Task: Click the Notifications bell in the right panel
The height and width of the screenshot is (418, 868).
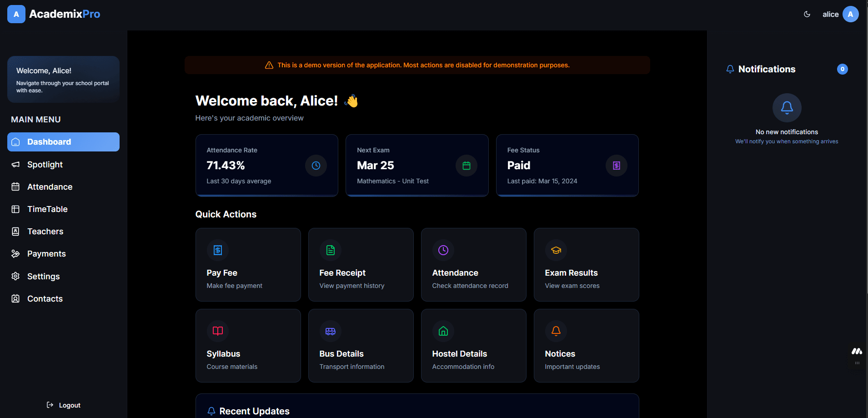Action: (x=730, y=69)
